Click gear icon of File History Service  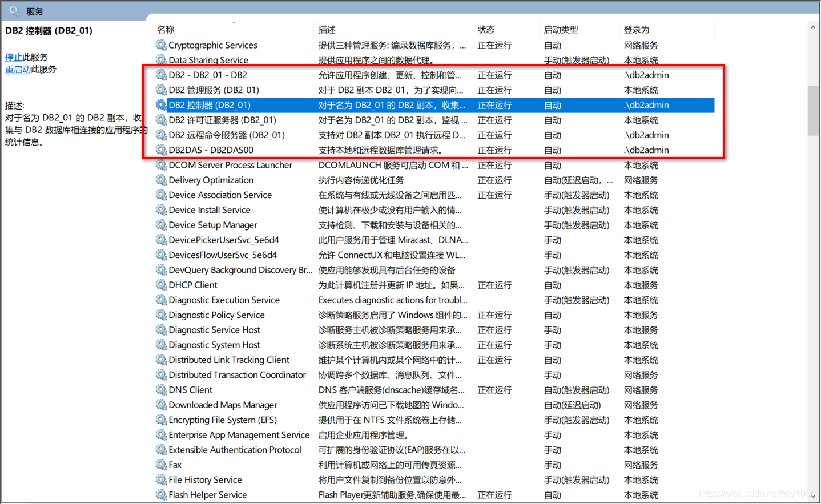(161, 480)
